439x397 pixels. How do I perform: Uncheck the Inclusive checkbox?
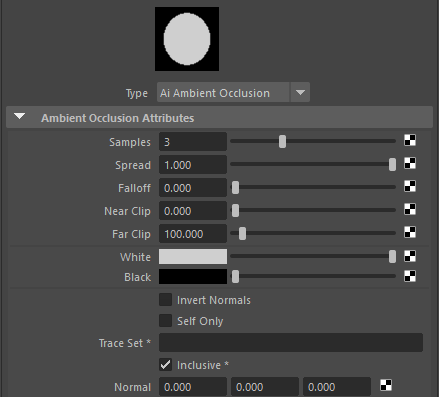click(165, 365)
